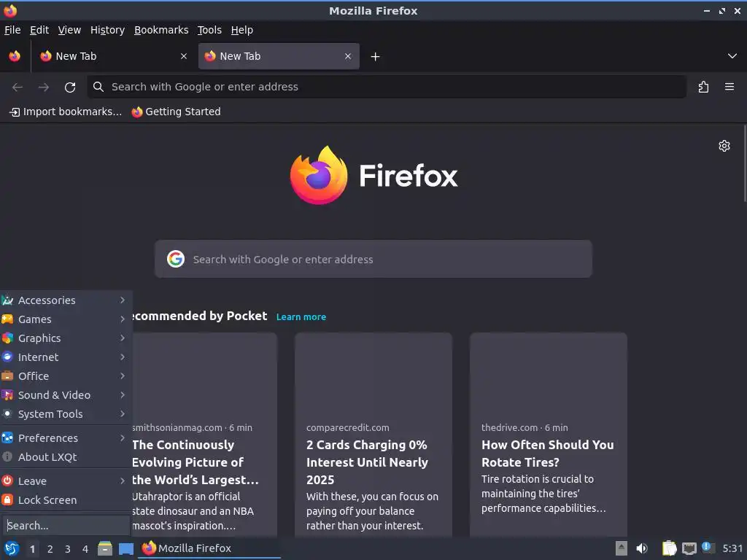Open the Tools menu
The width and height of the screenshot is (747, 560).
click(x=209, y=30)
